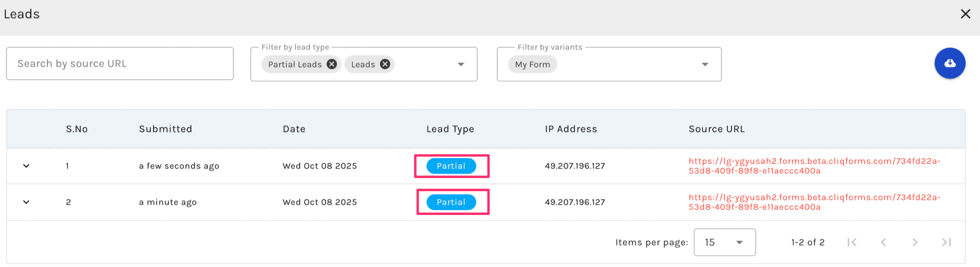Go to the first page of results

(x=852, y=242)
